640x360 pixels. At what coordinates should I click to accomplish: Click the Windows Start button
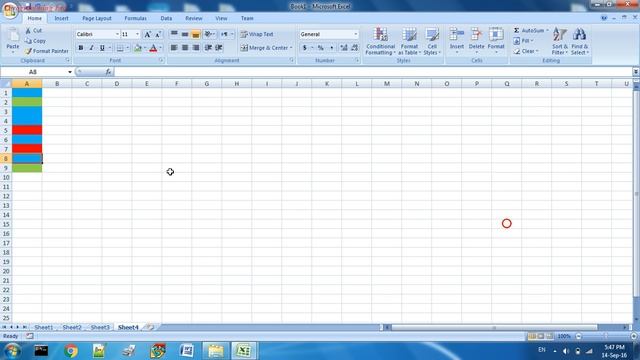pyautogui.click(x=12, y=351)
